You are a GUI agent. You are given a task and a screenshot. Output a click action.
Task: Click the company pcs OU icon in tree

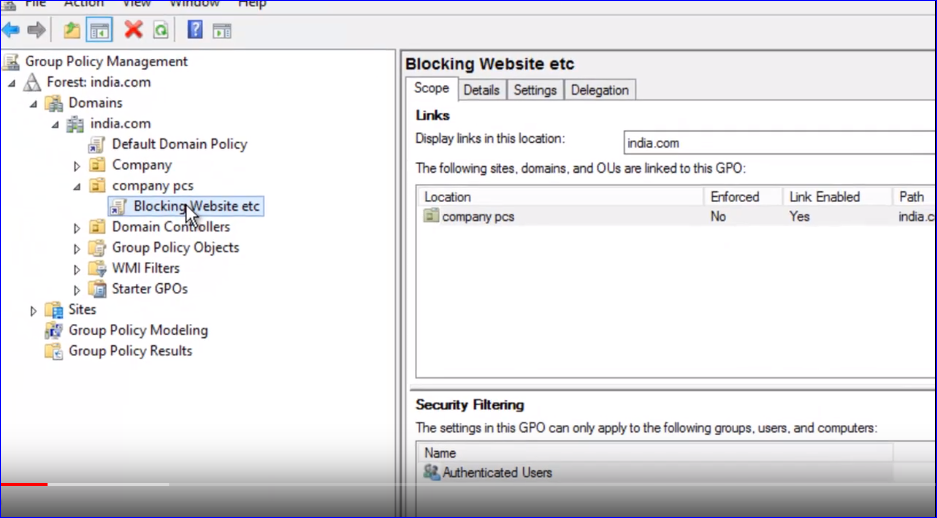97,186
